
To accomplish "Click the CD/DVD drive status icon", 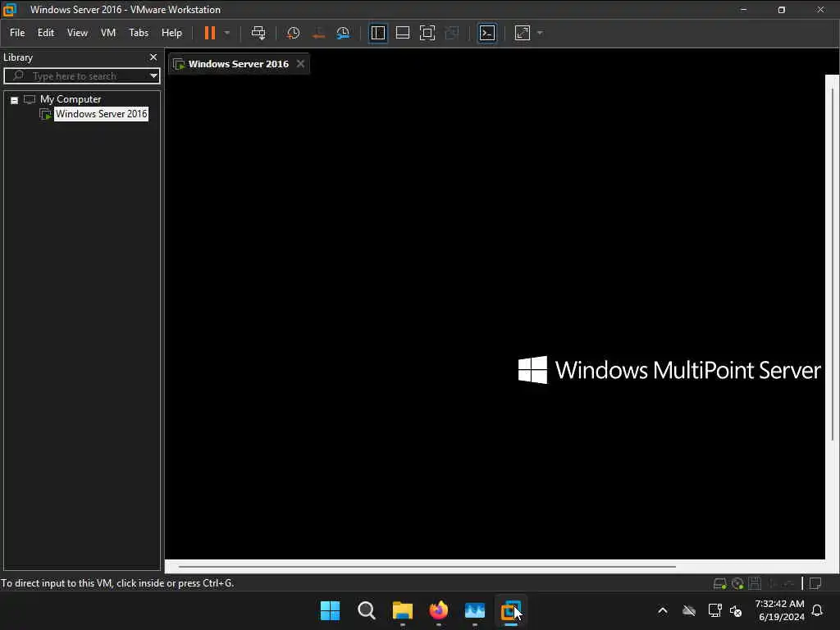I will [x=737, y=583].
